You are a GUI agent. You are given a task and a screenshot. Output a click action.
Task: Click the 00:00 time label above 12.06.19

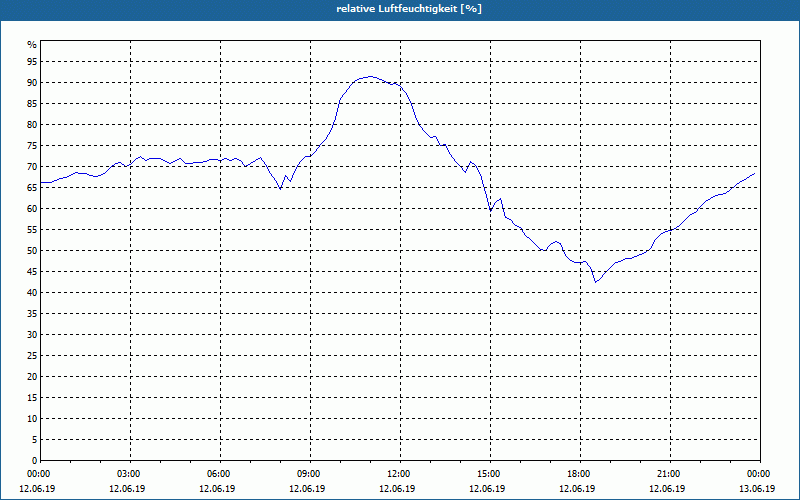(x=38, y=474)
